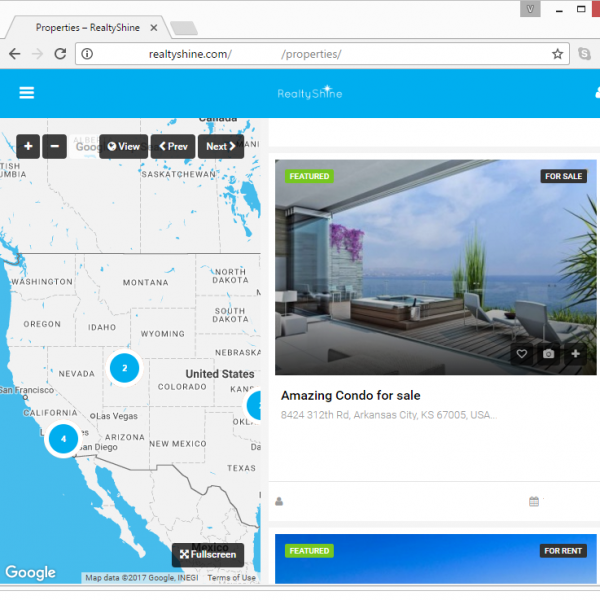Click the user account icon in header
600x600 pixels.
[x=597, y=93]
